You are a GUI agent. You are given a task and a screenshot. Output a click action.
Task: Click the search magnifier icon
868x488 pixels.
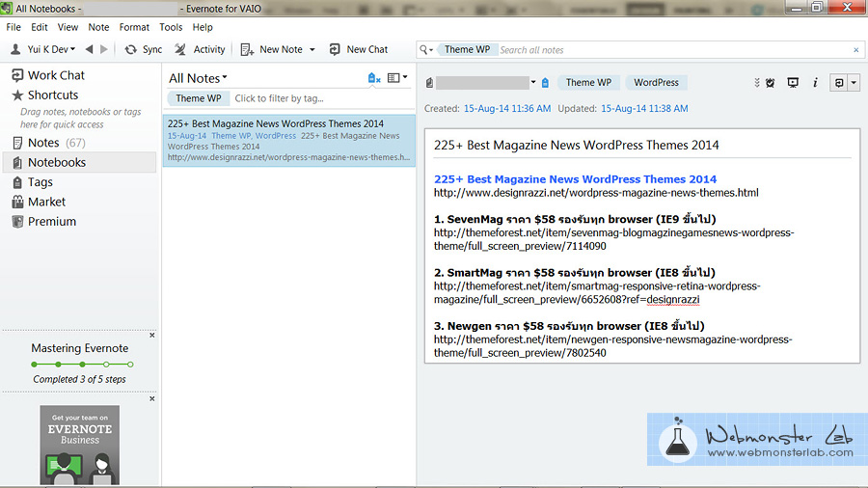tap(423, 50)
